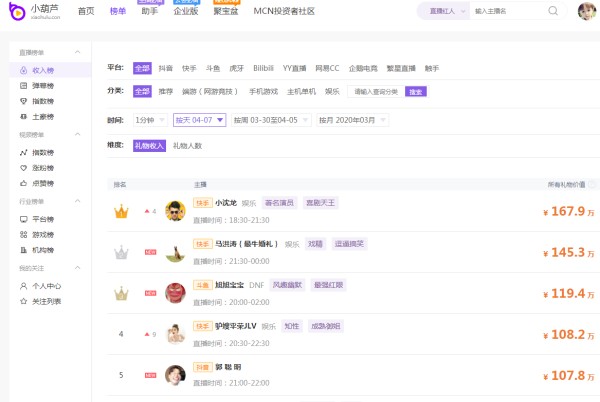
Task: Open 弹幕榜 via its sidebar icon
Action: click(x=23, y=86)
